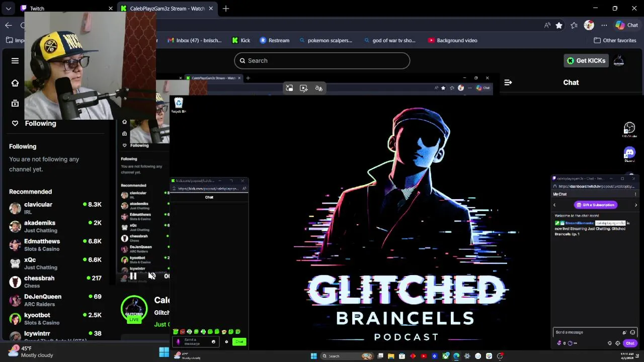
Task: Open the Twitch chat shield mod icon
Action: point(610,343)
